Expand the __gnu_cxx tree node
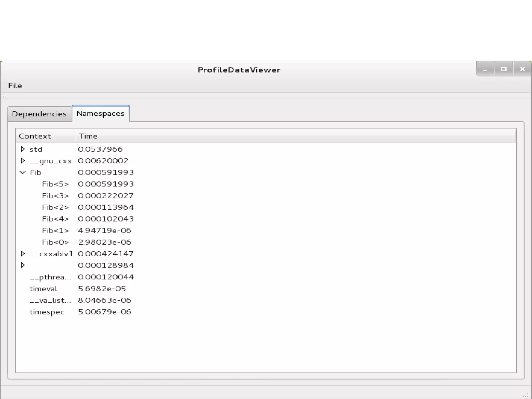Viewport: 532px width, 399px height. [x=23, y=161]
